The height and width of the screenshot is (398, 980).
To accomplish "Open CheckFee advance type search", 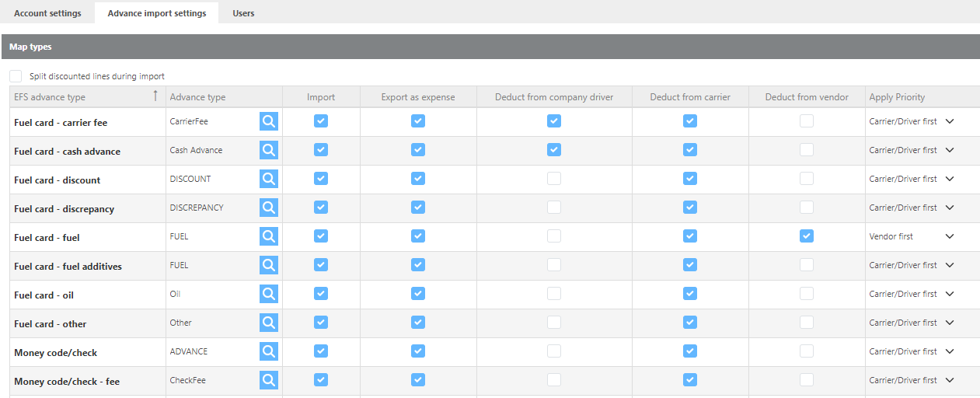I will click(x=268, y=380).
